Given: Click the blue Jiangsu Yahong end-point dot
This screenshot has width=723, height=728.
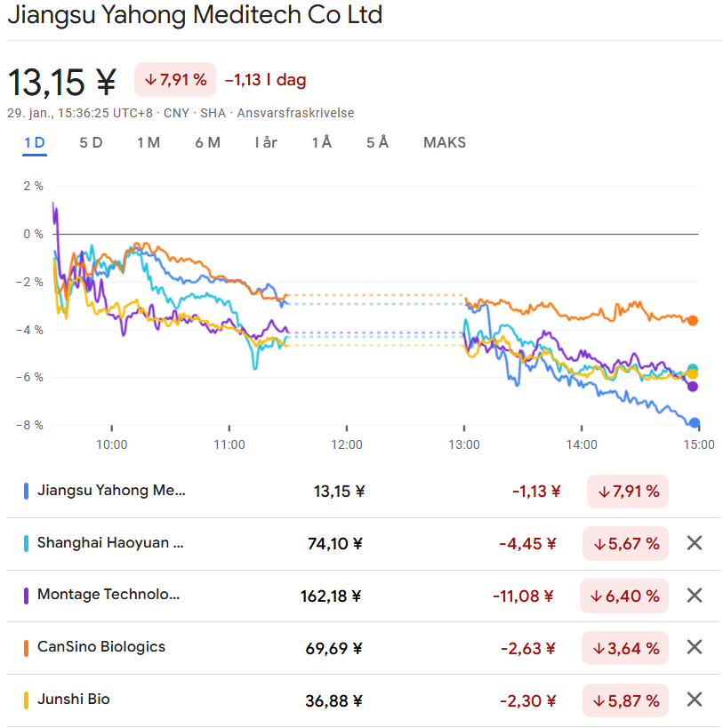Looking at the screenshot, I should (695, 423).
